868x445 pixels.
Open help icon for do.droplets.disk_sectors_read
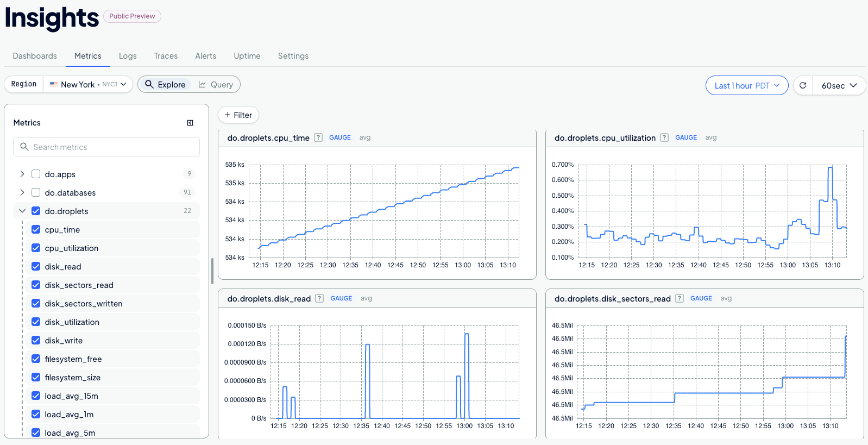(x=680, y=298)
